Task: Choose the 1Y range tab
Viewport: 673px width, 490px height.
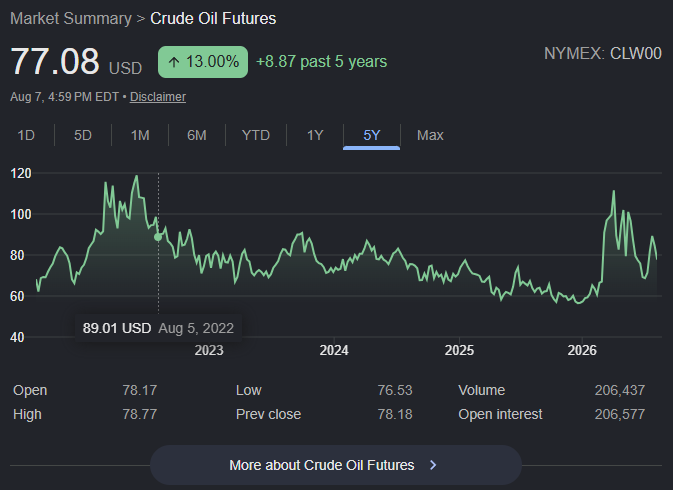Action: coord(315,135)
